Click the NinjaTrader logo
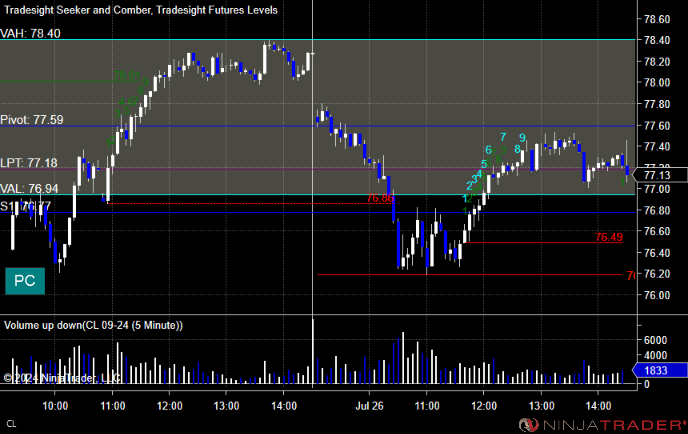This screenshot has height=434, width=688. tap(602, 425)
